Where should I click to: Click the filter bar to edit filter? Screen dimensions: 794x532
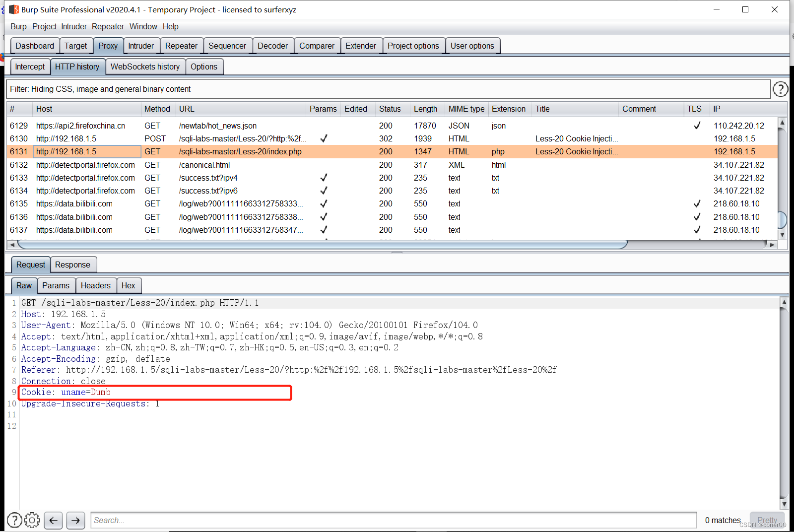click(x=388, y=89)
